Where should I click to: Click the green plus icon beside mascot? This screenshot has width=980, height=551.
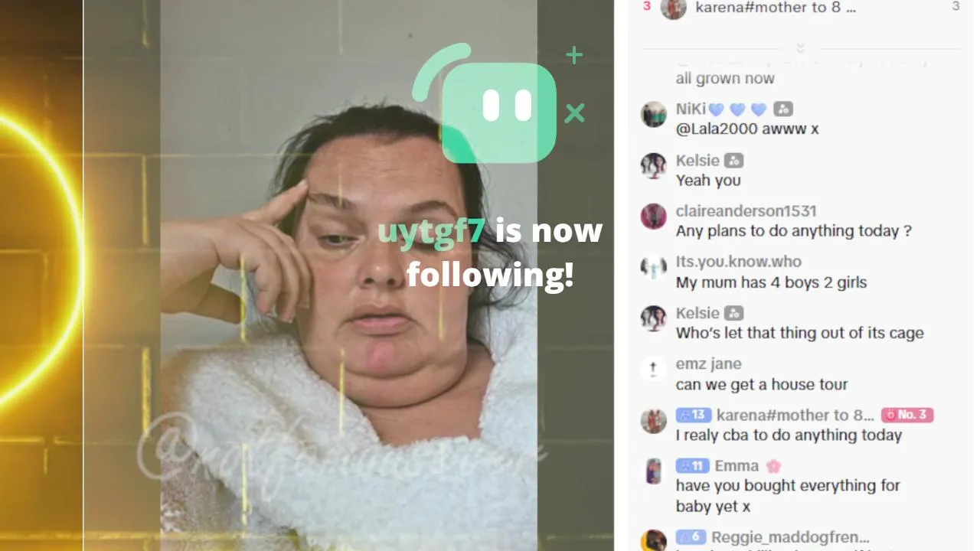click(574, 54)
